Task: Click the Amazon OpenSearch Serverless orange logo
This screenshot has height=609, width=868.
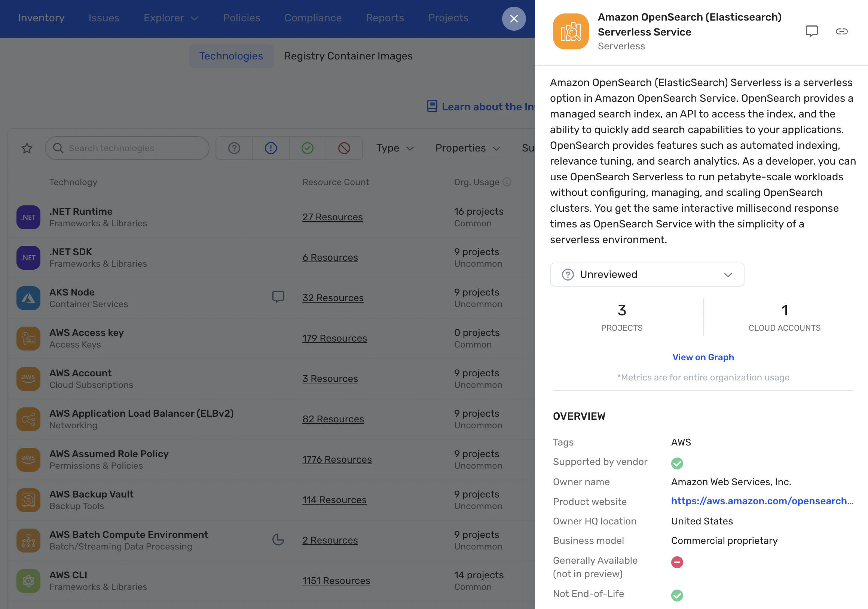Action: [x=571, y=31]
